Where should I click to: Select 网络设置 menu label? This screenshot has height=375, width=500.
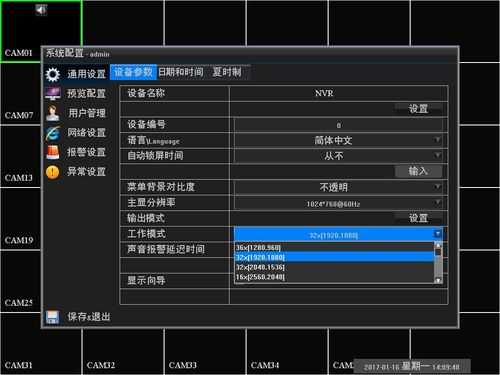87,133
